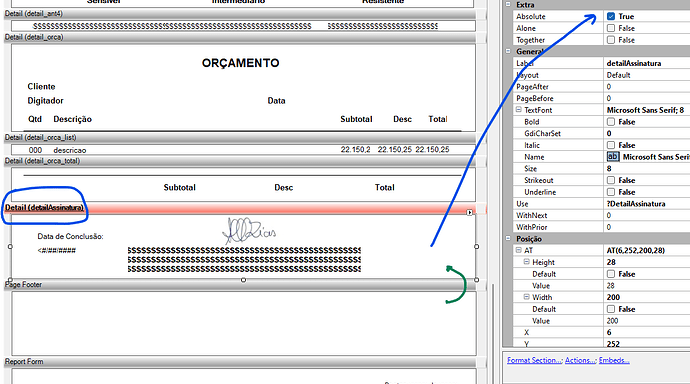Screen dimensions: 690x384
Task: Toggle the Together checkbox
Action: point(611,40)
